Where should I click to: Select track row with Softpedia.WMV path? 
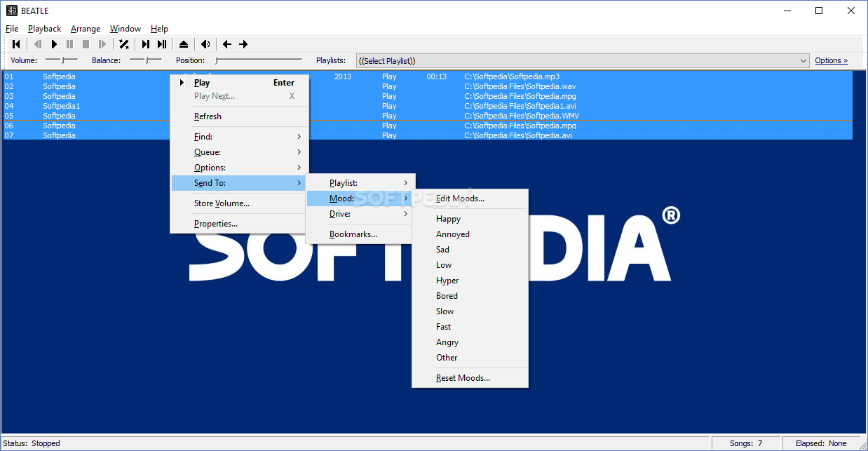coord(428,116)
